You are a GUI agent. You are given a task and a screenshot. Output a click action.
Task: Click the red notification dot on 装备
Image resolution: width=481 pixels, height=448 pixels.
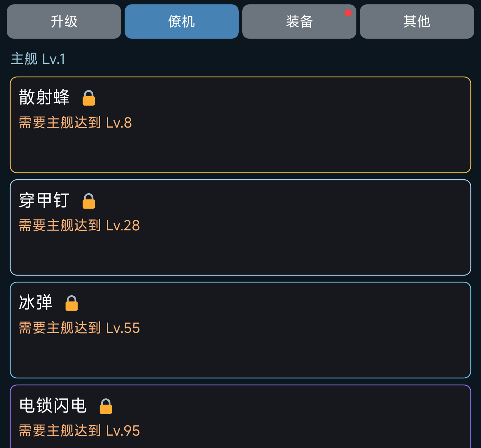[x=348, y=13]
